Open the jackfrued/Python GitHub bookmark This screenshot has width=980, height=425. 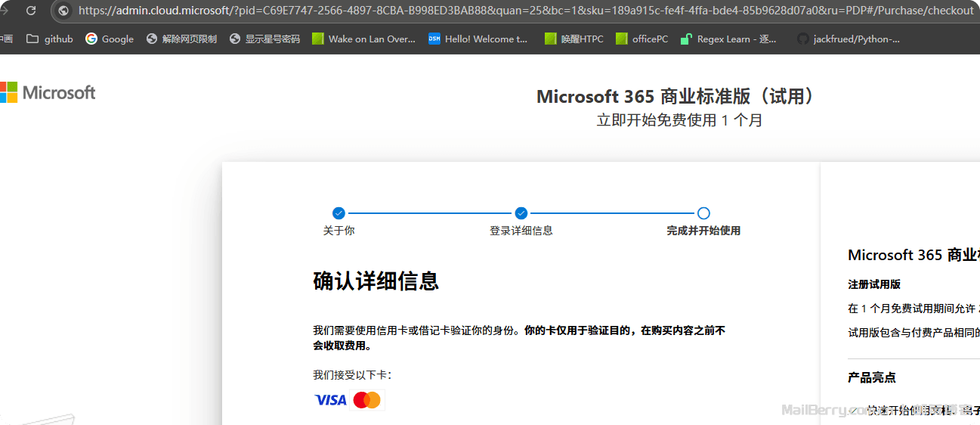pyautogui.click(x=849, y=39)
